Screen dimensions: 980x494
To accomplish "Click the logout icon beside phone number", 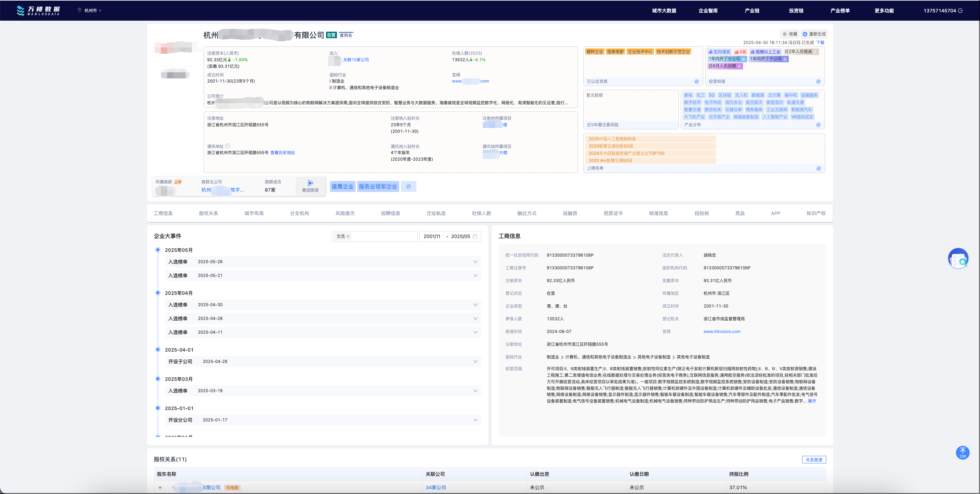I will tap(960, 11).
